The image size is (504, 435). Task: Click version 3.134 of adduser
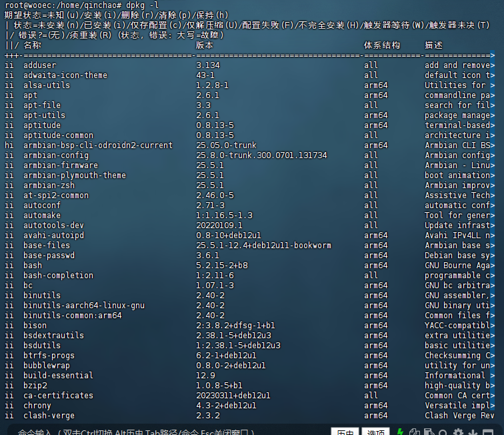pos(208,65)
